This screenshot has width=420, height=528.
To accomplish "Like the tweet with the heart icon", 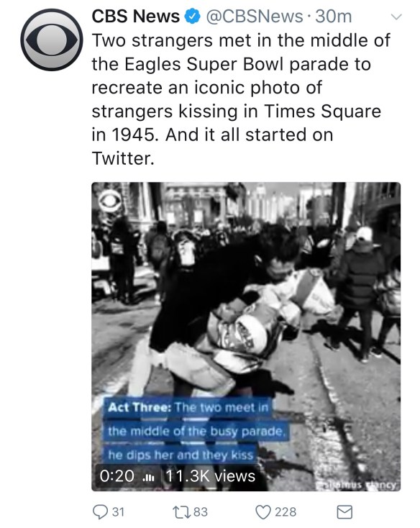I will pos(263,512).
